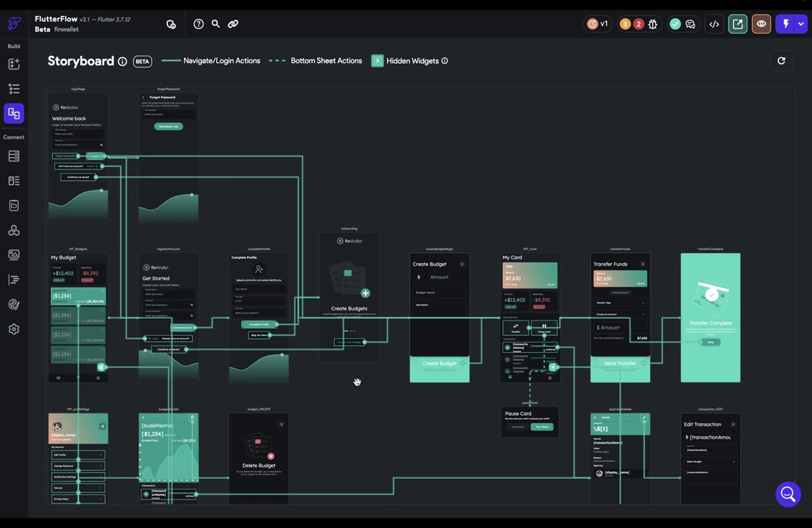Click the BETA badge next to Storyboard
The height and width of the screenshot is (528, 812).
pos(142,61)
